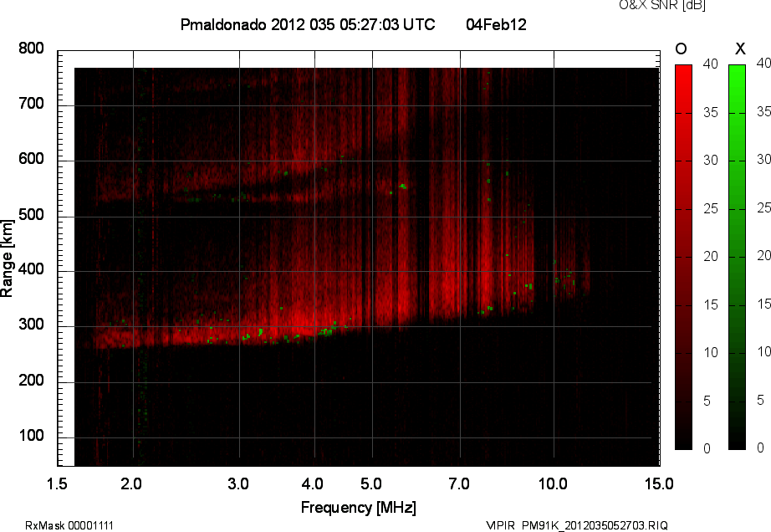
Task: Click the 25 value beside the red O bar
Action: coord(710,208)
